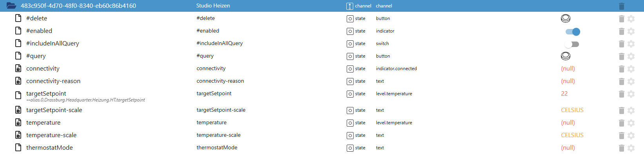Image resolution: width=644 pixels, height=154 pixels.
Task: Click level.temperature role in temperature row
Action: tap(394, 123)
